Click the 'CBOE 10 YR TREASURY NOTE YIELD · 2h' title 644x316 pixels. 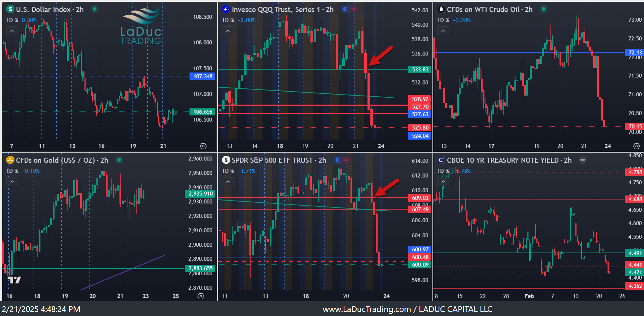click(x=509, y=160)
